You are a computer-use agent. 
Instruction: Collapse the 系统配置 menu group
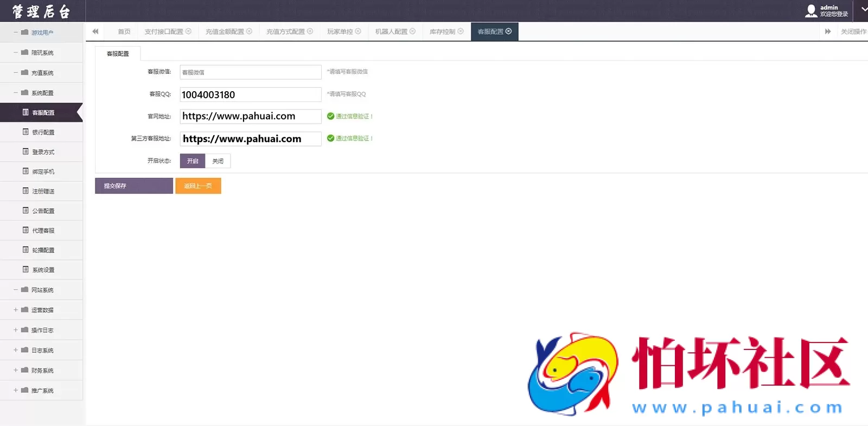[16, 93]
